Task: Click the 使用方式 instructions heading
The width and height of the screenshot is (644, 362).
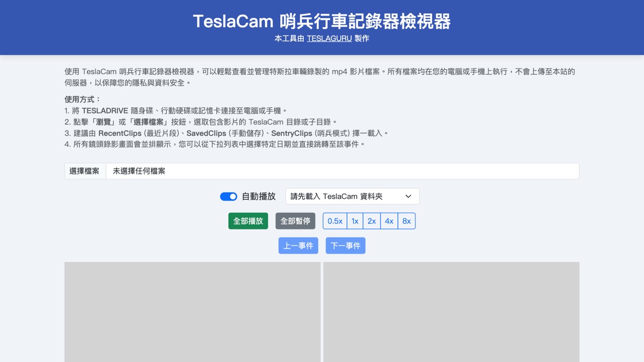Action: point(83,99)
